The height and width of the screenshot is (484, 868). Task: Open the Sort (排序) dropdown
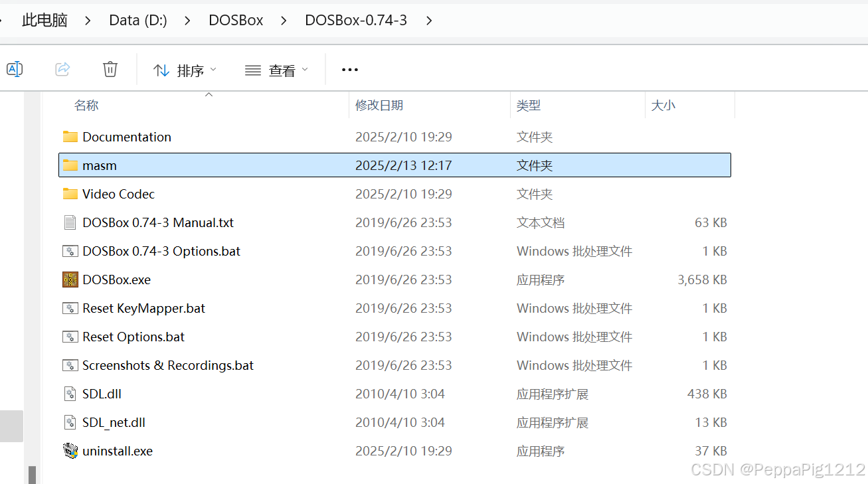pos(185,70)
